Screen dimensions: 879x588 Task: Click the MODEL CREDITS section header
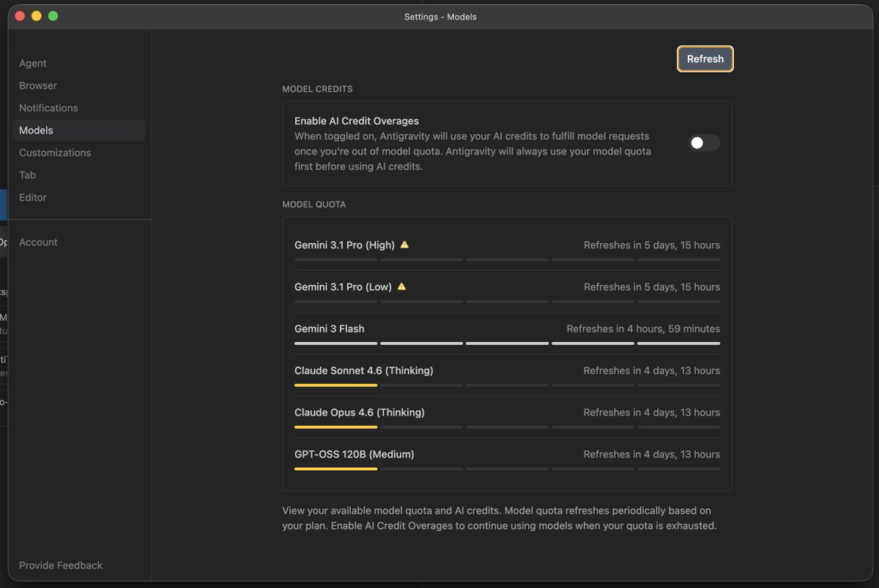tap(317, 89)
